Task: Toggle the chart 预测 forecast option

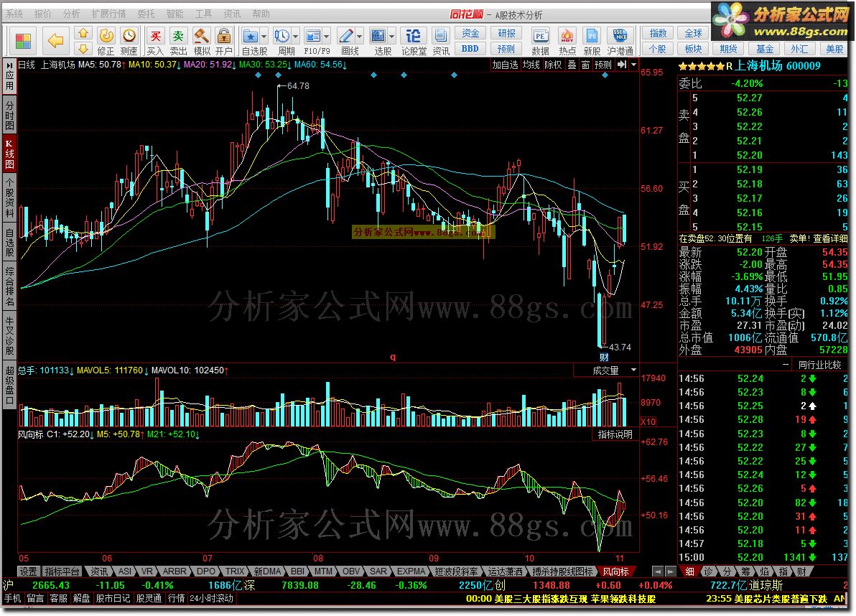Action: (x=603, y=65)
